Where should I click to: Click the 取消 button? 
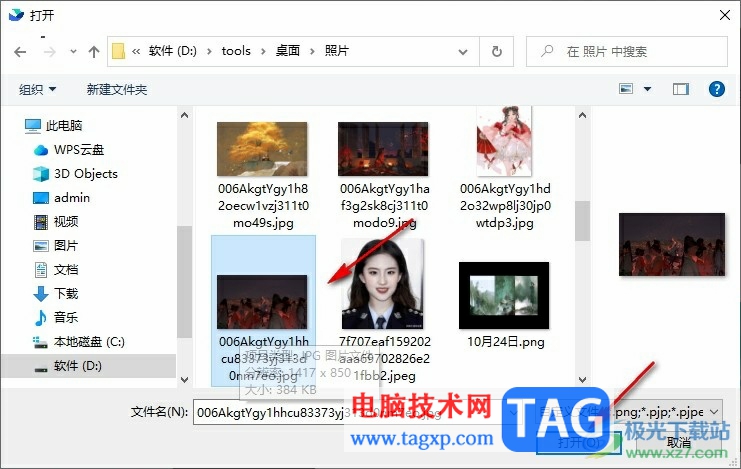(x=679, y=443)
